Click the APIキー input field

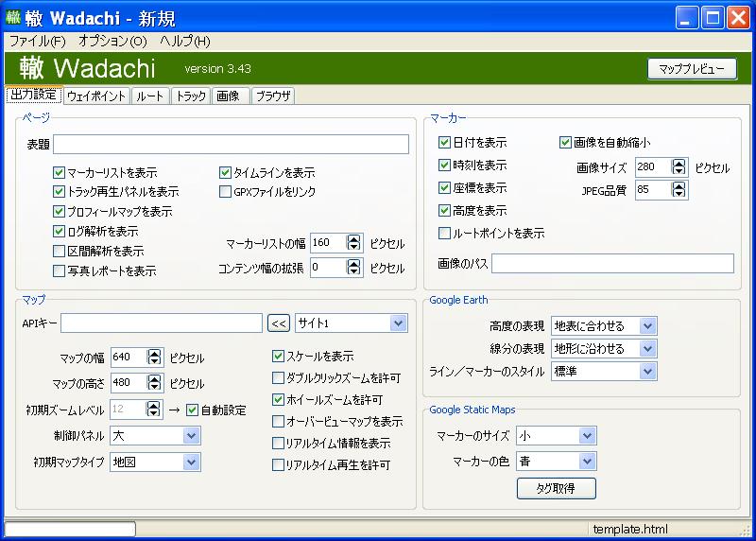tap(162, 323)
